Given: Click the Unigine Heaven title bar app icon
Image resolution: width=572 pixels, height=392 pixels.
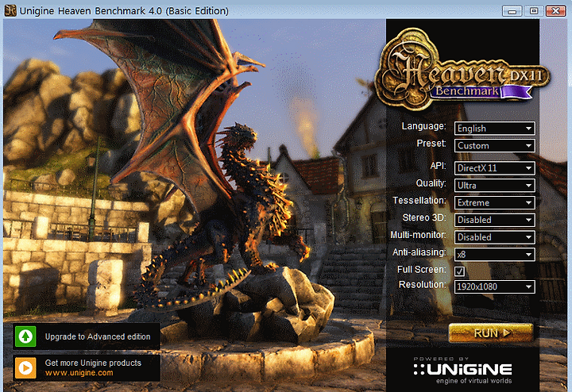Looking at the screenshot, I should tap(10, 10).
